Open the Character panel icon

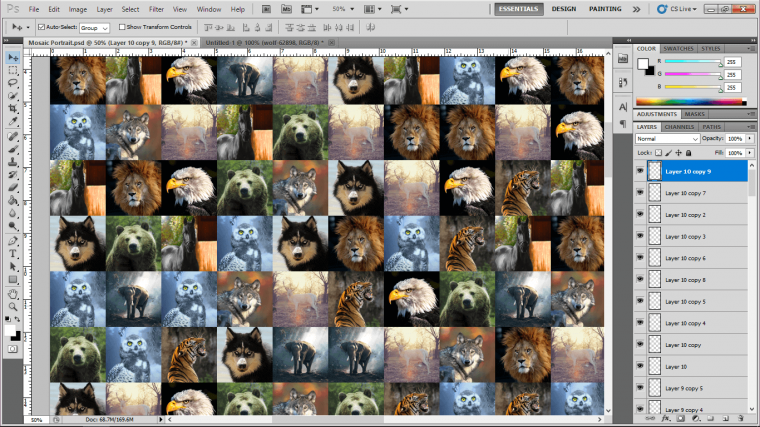(x=623, y=107)
